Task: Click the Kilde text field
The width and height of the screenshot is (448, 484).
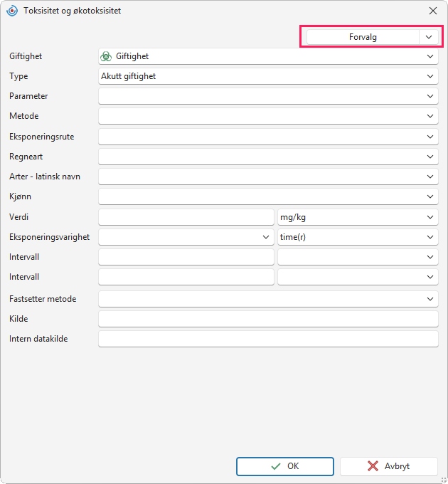Action: pyautogui.click(x=268, y=319)
